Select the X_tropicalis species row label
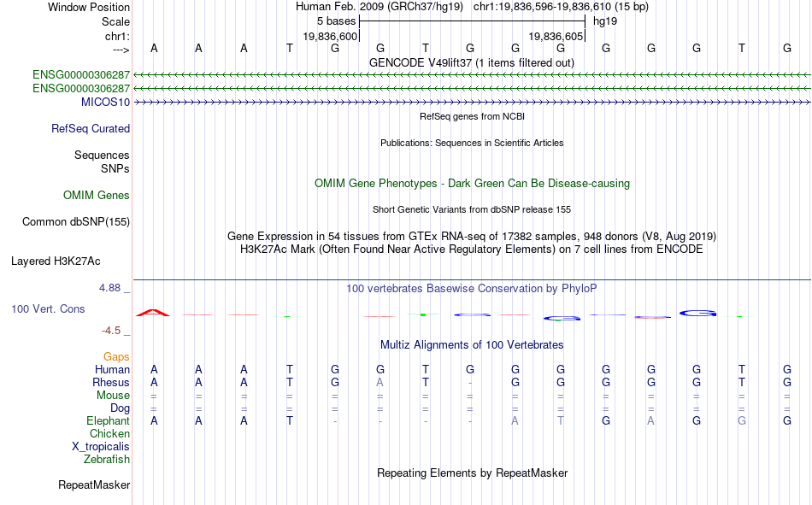The width and height of the screenshot is (812, 505). click(101, 447)
